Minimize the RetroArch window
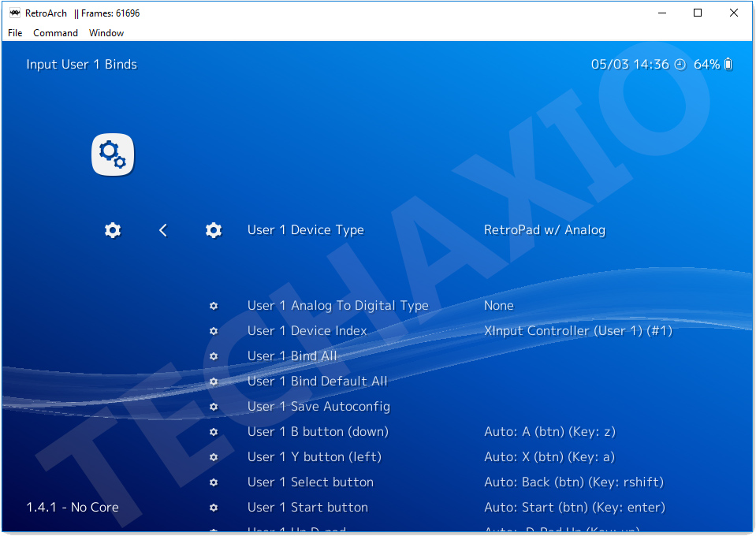This screenshot has width=756, height=536. pyautogui.click(x=662, y=13)
